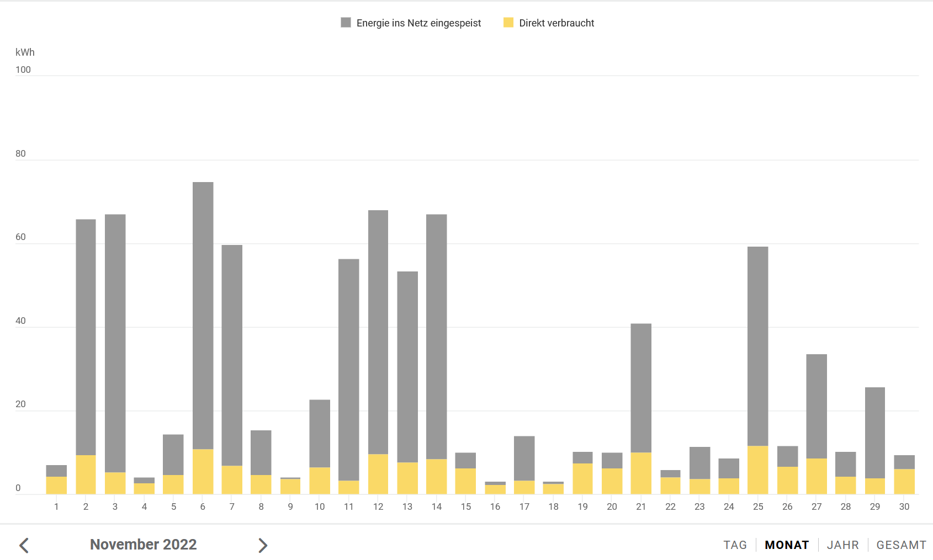The width and height of the screenshot is (933, 560).
Task: Select the gray bar segment for day 17
Action: click(524, 458)
